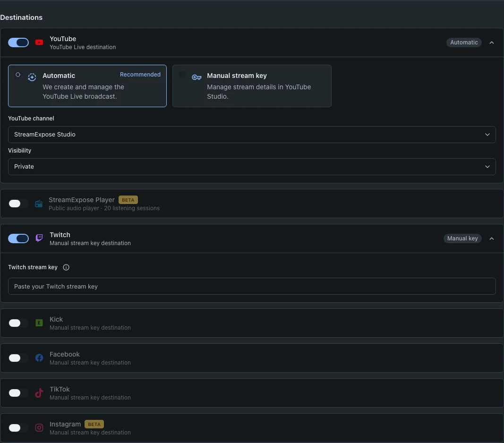Viewport: 504px width, 443px height.
Task: Click the Twitch destination name
Action: 60,235
